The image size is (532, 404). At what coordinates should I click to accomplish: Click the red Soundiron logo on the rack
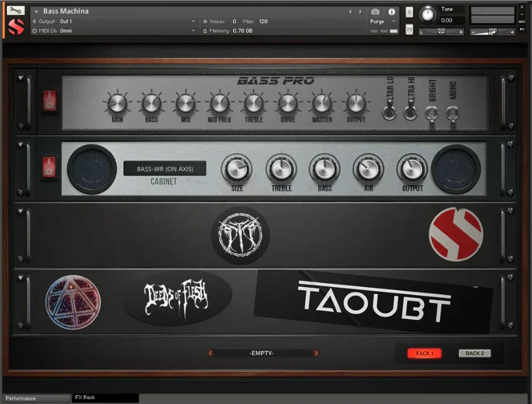456,234
